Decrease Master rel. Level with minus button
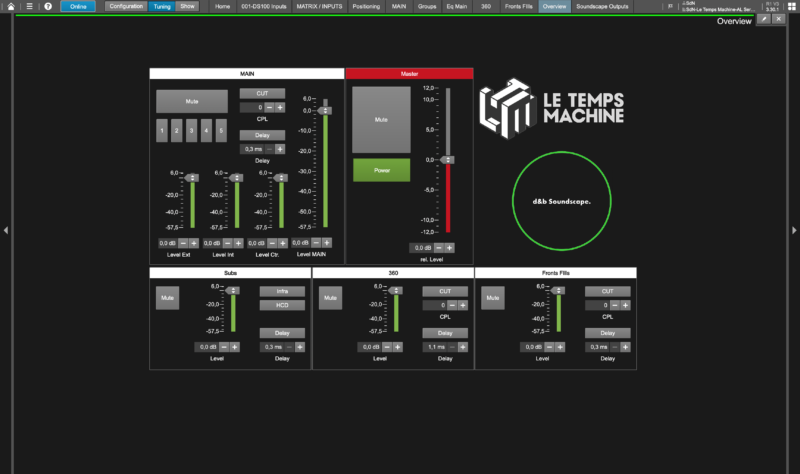This screenshot has width=800, height=474. click(x=438, y=248)
